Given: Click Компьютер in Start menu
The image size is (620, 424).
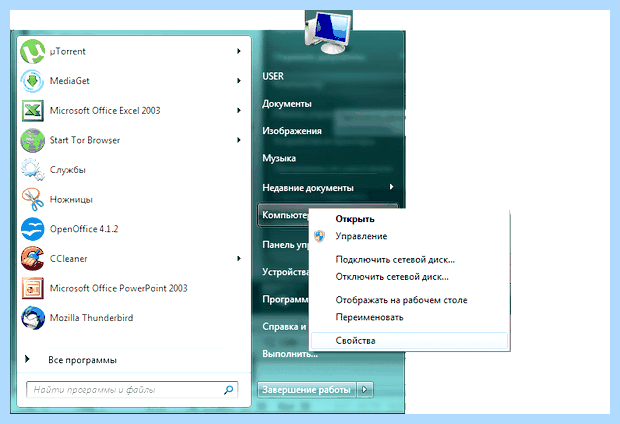Looking at the screenshot, I should (285, 215).
